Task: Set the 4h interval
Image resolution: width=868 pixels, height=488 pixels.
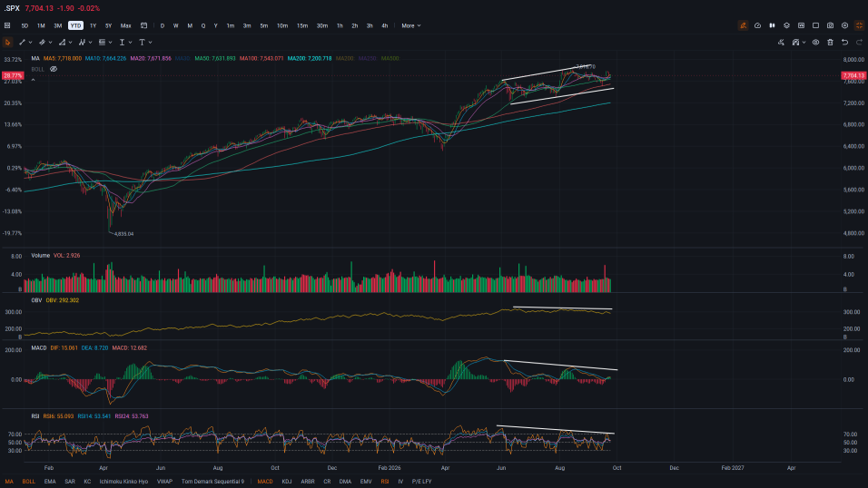Action: 384,25
